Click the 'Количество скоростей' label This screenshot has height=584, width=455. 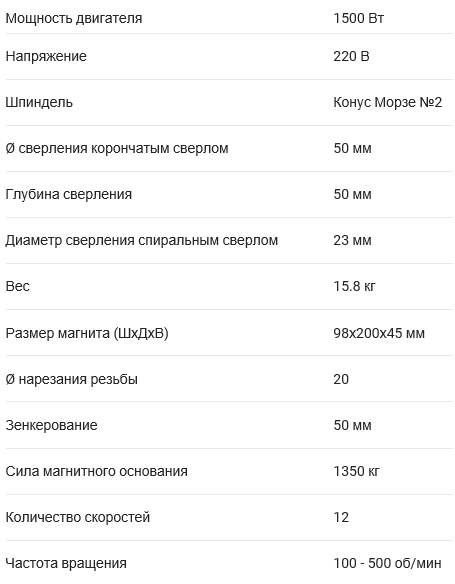(78, 518)
